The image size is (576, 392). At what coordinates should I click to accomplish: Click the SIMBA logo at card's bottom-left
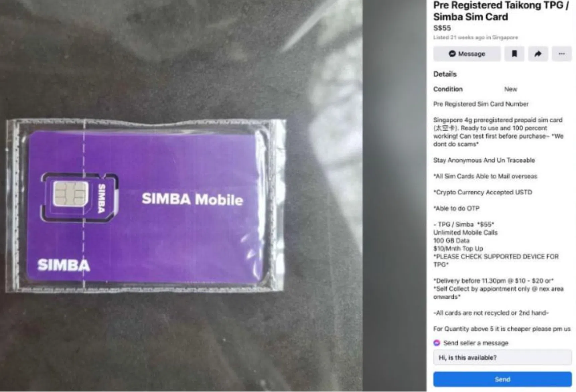click(64, 265)
